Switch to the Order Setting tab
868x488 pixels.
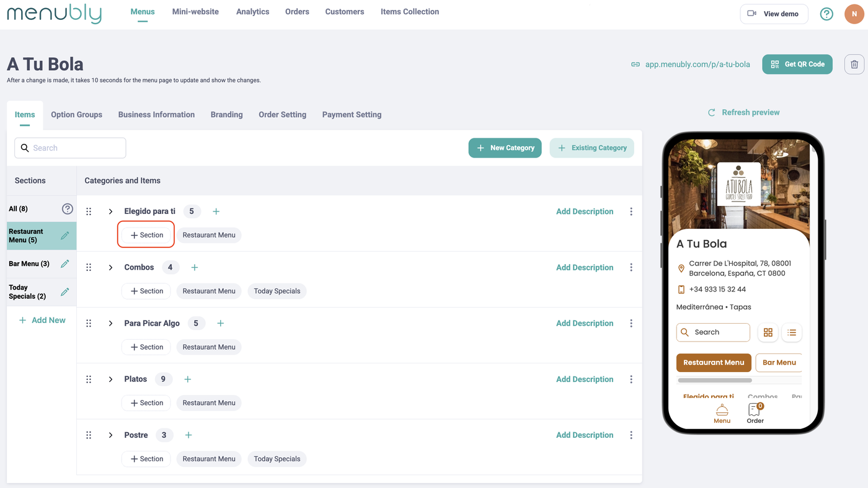tap(282, 115)
